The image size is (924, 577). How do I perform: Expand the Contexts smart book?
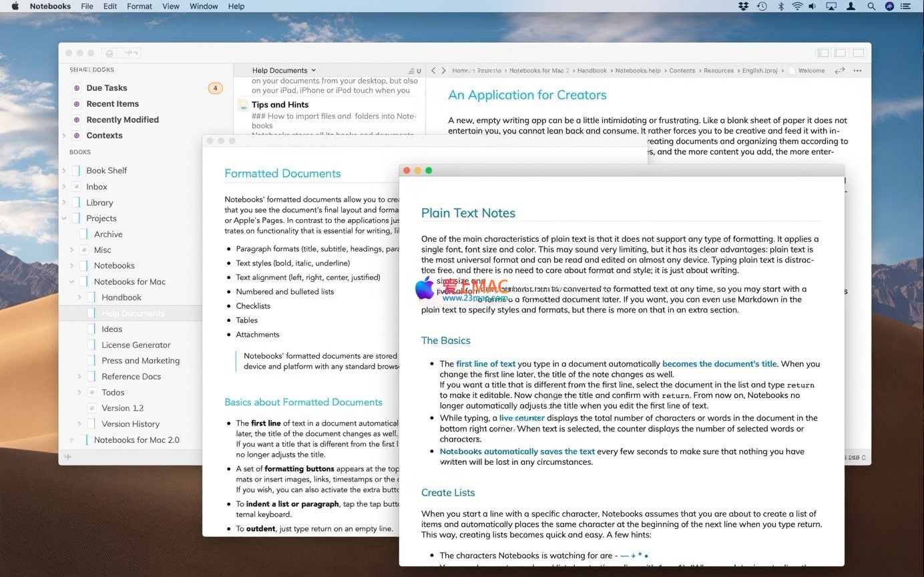pyautogui.click(x=64, y=136)
